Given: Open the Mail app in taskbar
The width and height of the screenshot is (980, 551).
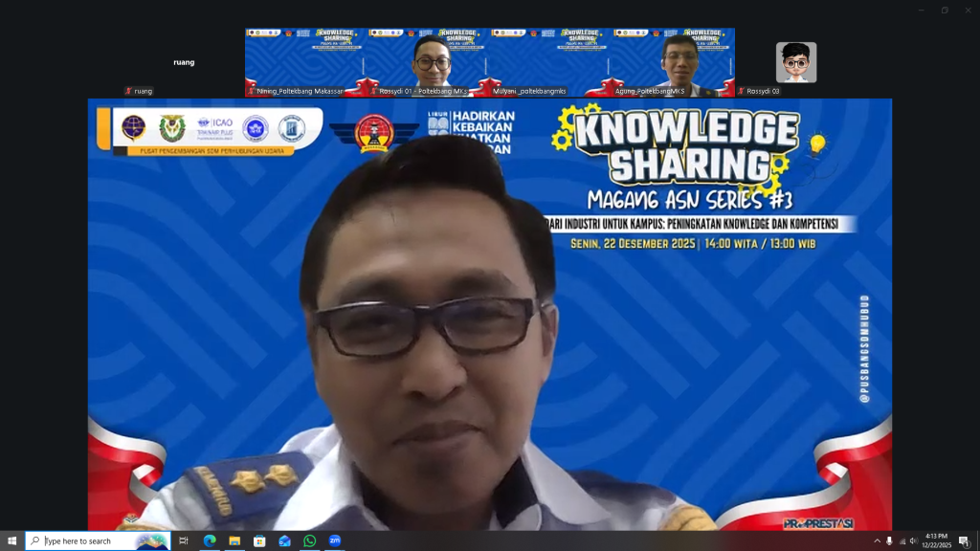Looking at the screenshot, I should click(284, 540).
